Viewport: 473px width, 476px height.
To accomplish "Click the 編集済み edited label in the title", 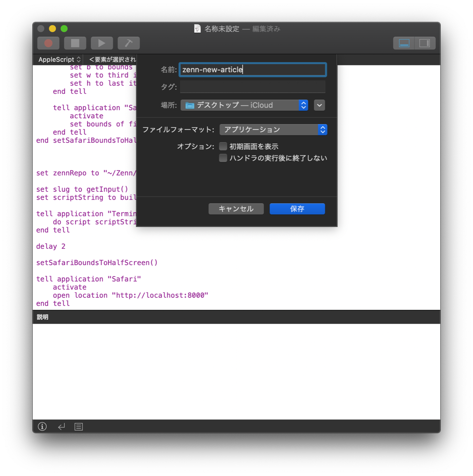I will pyautogui.click(x=266, y=29).
